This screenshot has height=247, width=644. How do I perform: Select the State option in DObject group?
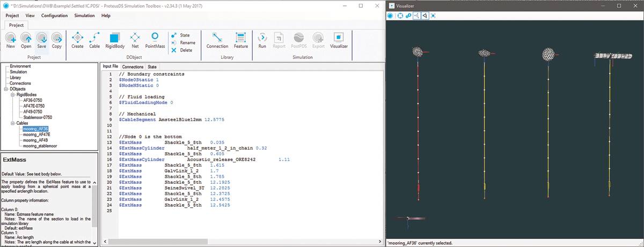[x=180, y=35]
